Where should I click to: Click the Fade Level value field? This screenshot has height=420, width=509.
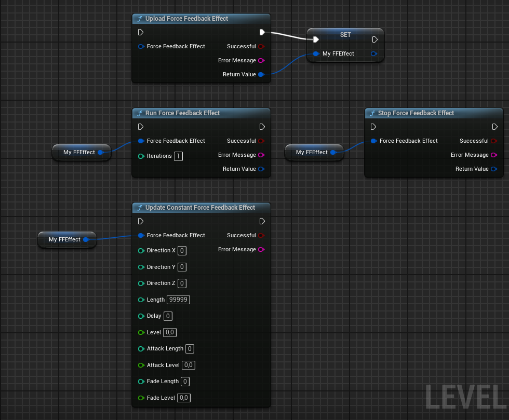[184, 398]
